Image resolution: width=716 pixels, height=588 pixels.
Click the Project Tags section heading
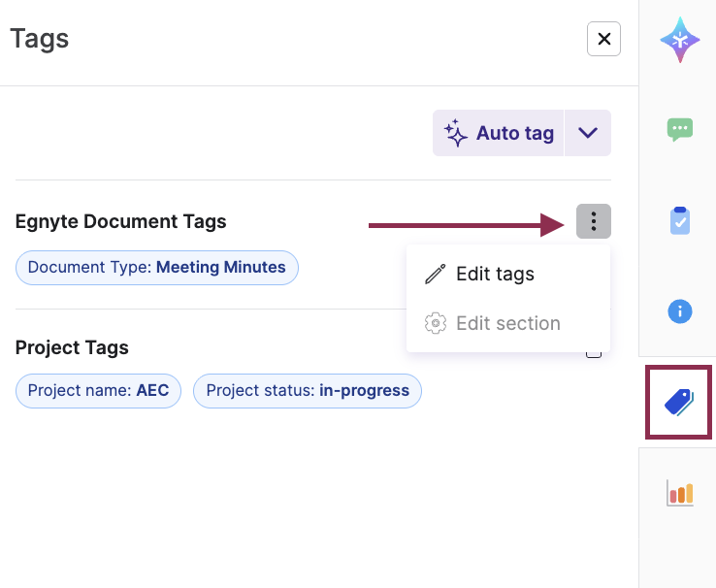72,347
